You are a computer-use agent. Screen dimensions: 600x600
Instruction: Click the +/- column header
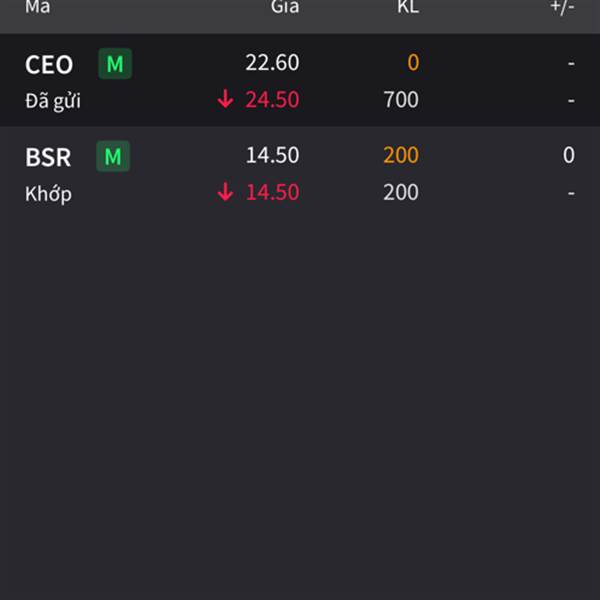[562, 8]
